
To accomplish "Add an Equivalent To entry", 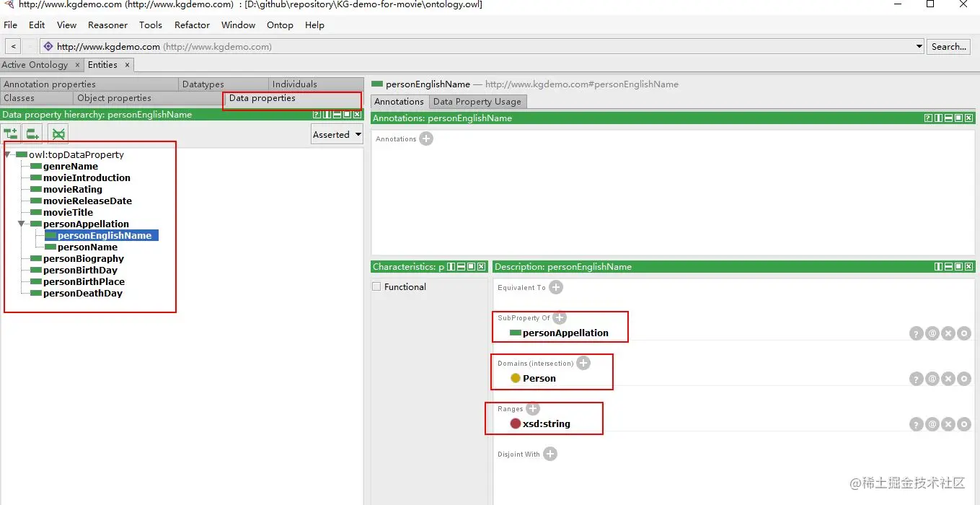I will point(556,287).
